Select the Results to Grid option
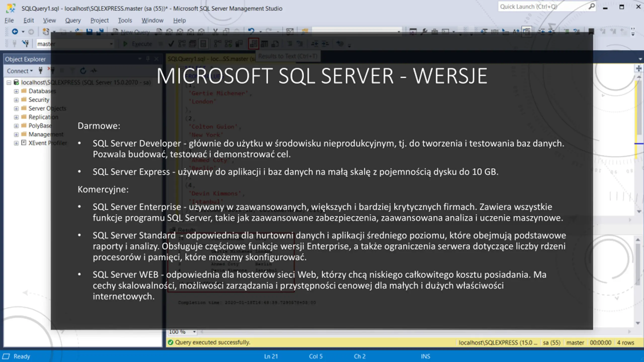Image resolution: width=644 pixels, height=362 pixels. coord(264,44)
